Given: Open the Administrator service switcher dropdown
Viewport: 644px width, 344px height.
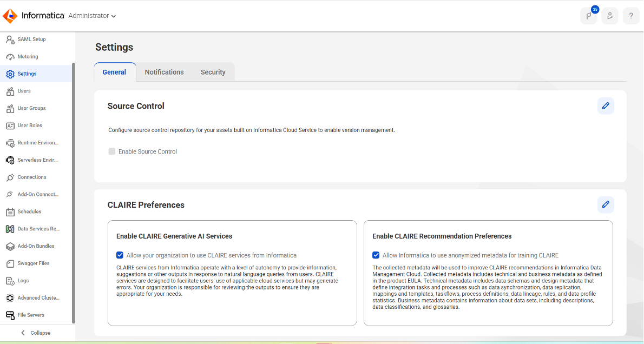Looking at the screenshot, I should tap(92, 16).
